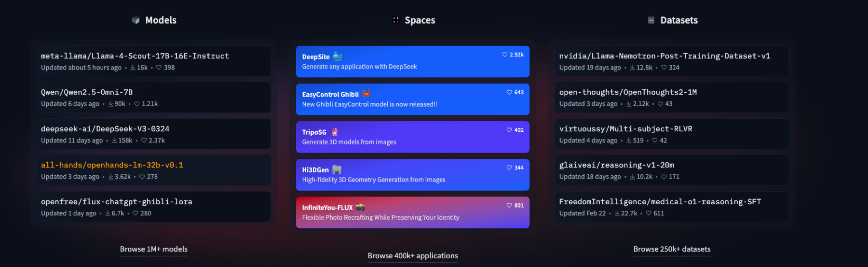This screenshot has height=267, width=868.
Task: Open nvidia Llama-Nemotron-Post-Training-Dataset-v1 dataset
Action: [672, 61]
